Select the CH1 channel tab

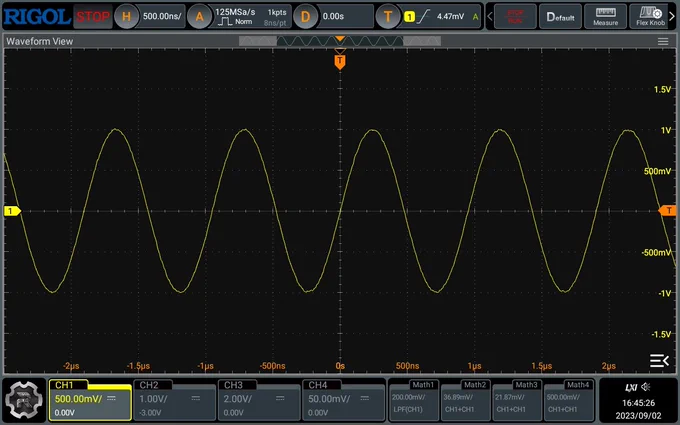68,385
